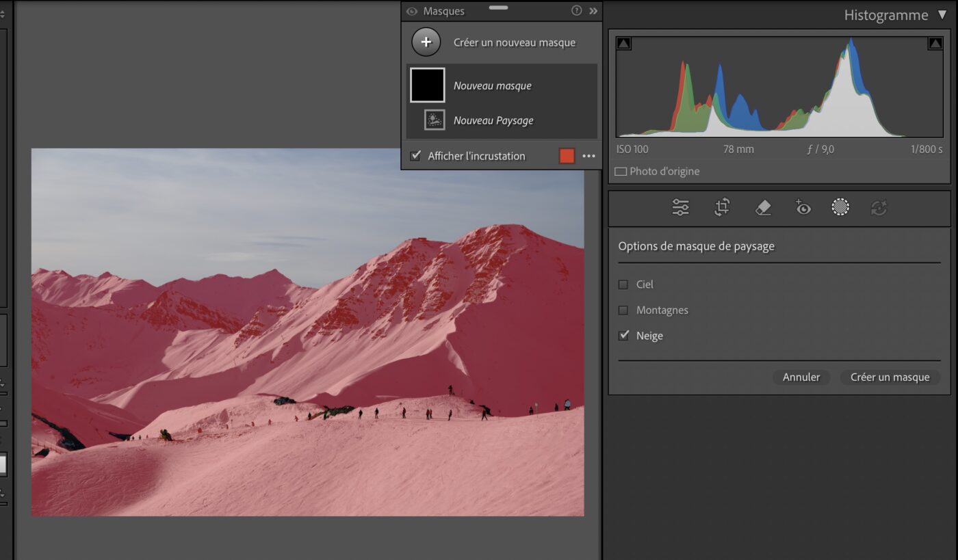Select the Nouveau Paysage mask component
The height and width of the screenshot is (560, 958).
tap(493, 120)
